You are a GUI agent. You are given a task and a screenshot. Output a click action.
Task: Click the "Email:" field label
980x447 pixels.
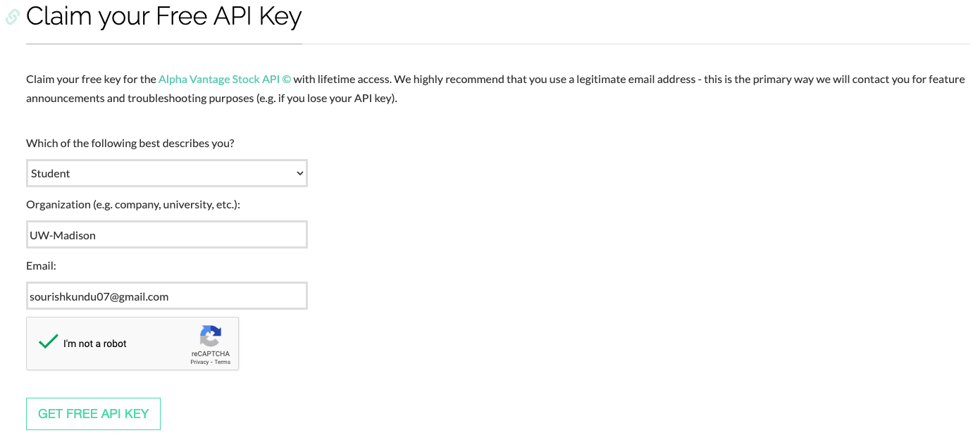41,266
